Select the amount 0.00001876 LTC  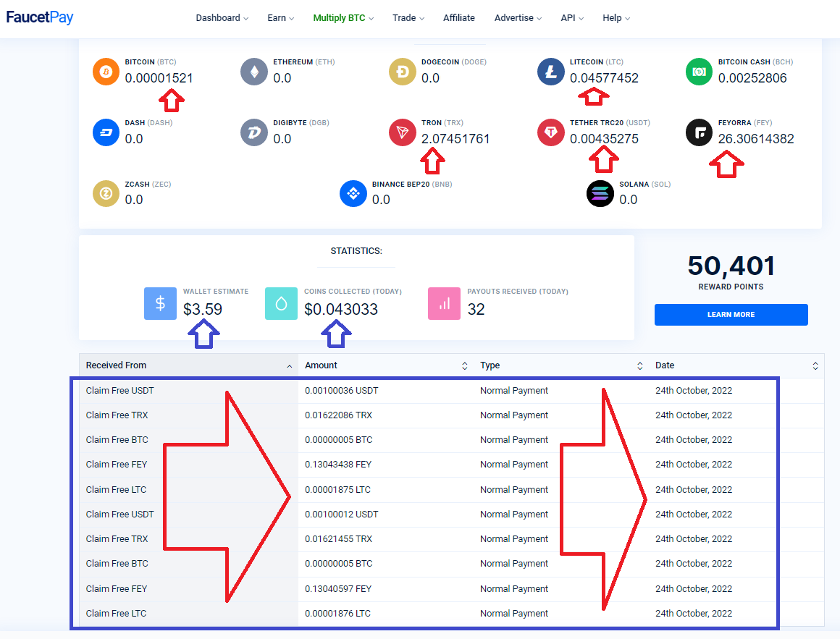point(337,614)
